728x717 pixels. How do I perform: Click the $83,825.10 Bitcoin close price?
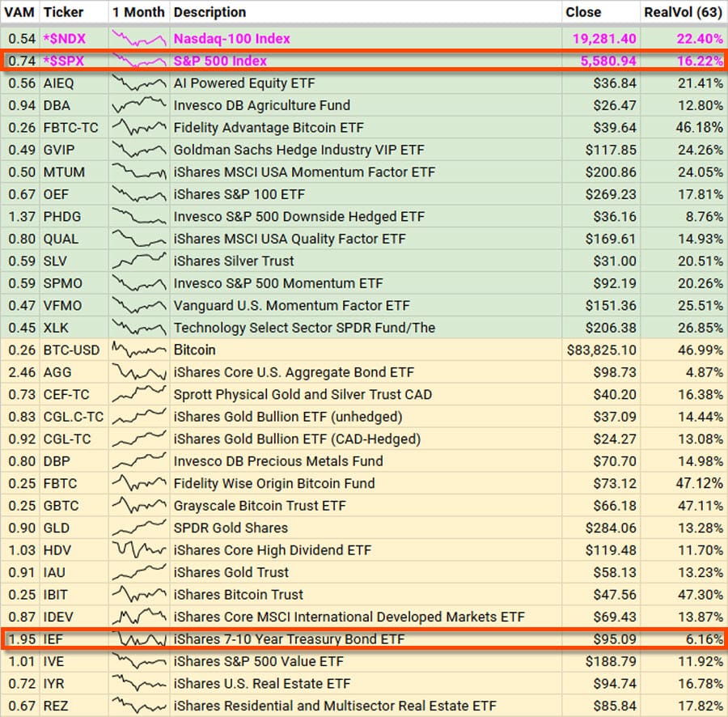[603, 350]
